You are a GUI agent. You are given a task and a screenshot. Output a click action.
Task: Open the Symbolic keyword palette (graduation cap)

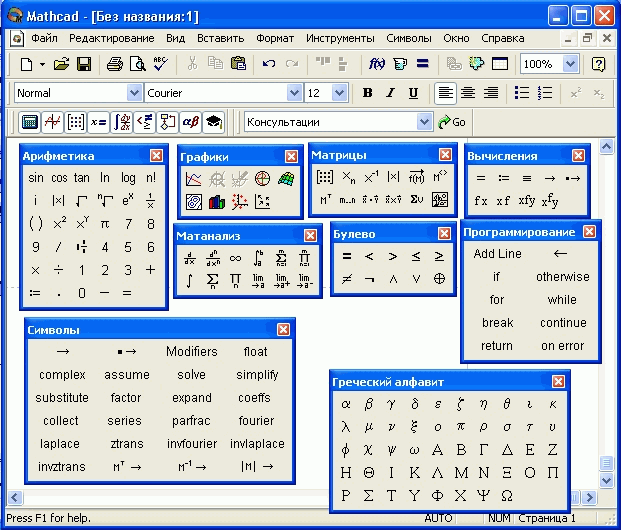point(213,122)
